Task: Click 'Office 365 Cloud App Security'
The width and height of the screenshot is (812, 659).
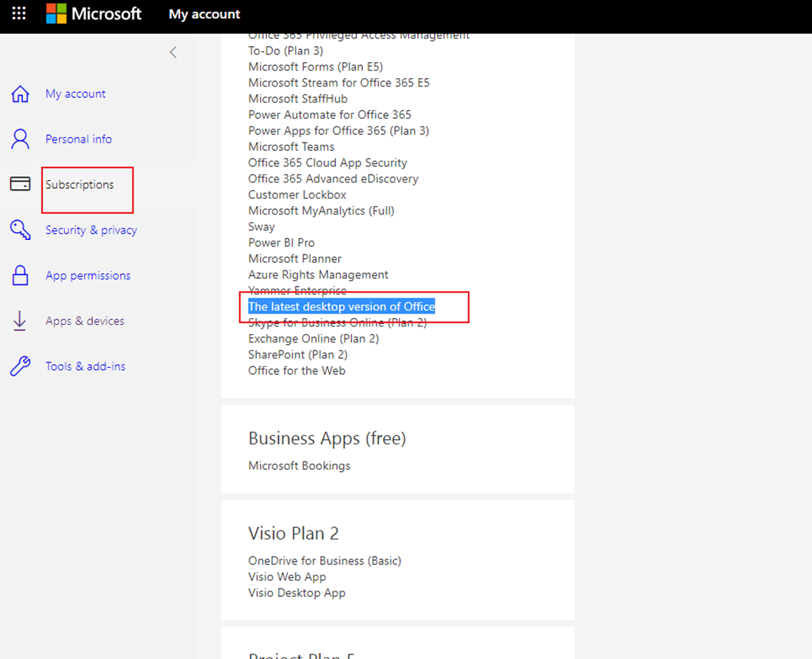Action: tap(328, 163)
